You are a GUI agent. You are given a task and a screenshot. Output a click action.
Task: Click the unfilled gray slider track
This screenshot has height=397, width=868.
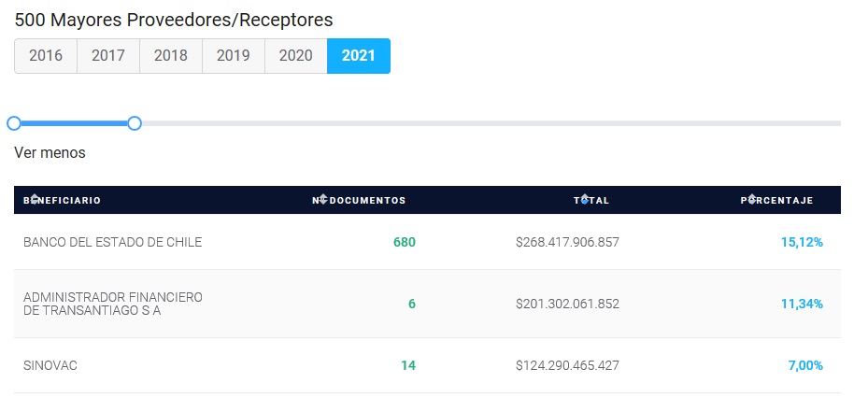point(491,123)
